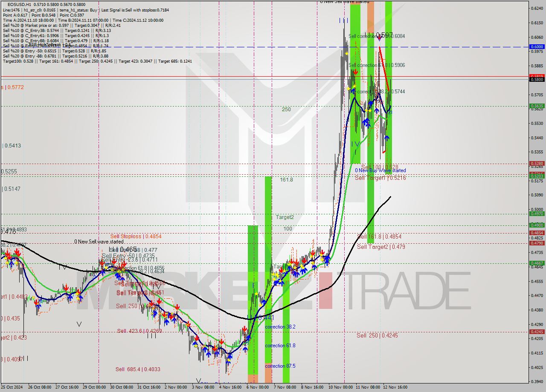The width and height of the screenshot is (546, 392).
Task: Click '0 New Buy Wave started' text
Action: point(380,170)
